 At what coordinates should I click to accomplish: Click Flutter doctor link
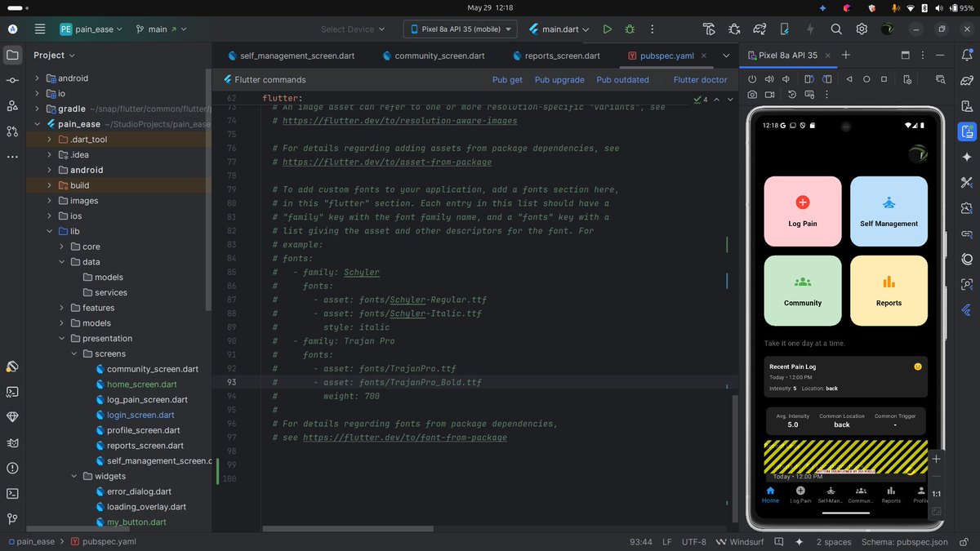click(700, 80)
